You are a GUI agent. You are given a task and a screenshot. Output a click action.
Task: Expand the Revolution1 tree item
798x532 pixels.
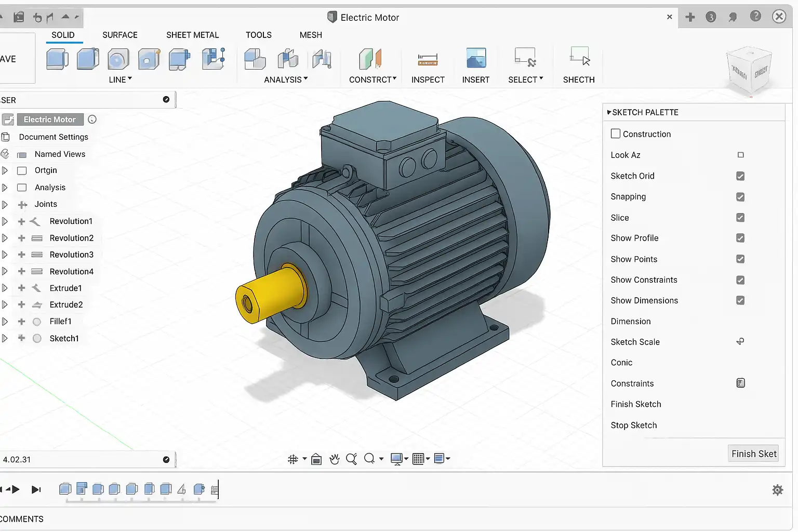click(5, 221)
